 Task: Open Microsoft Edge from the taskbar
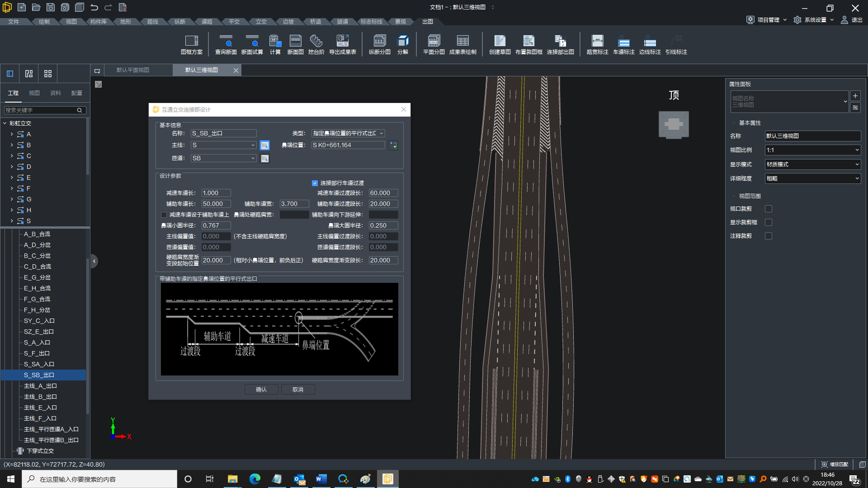[x=255, y=479]
